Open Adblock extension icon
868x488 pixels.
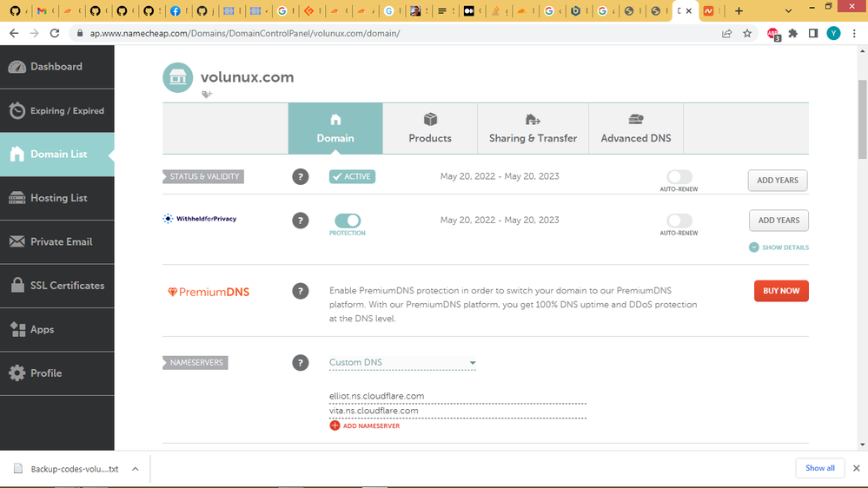pyautogui.click(x=773, y=34)
